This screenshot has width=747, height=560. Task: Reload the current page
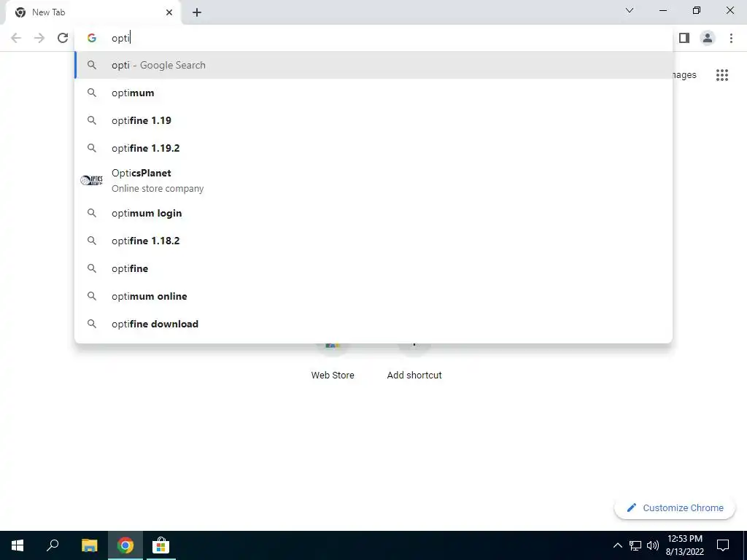click(63, 38)
